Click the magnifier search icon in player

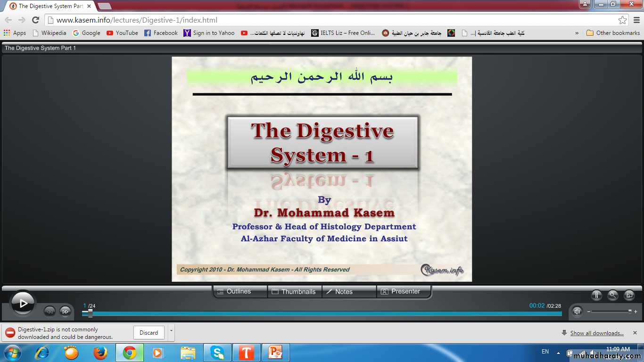612,296
